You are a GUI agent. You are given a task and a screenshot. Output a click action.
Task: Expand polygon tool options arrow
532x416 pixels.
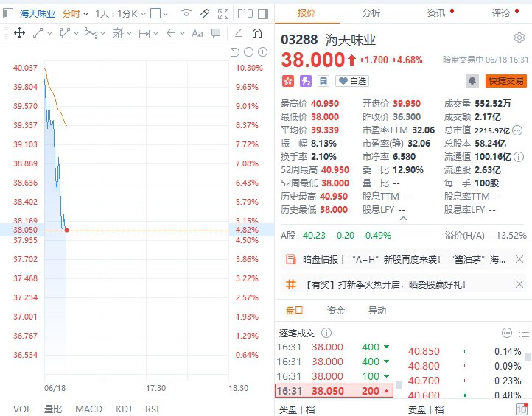tap(76, 33)
